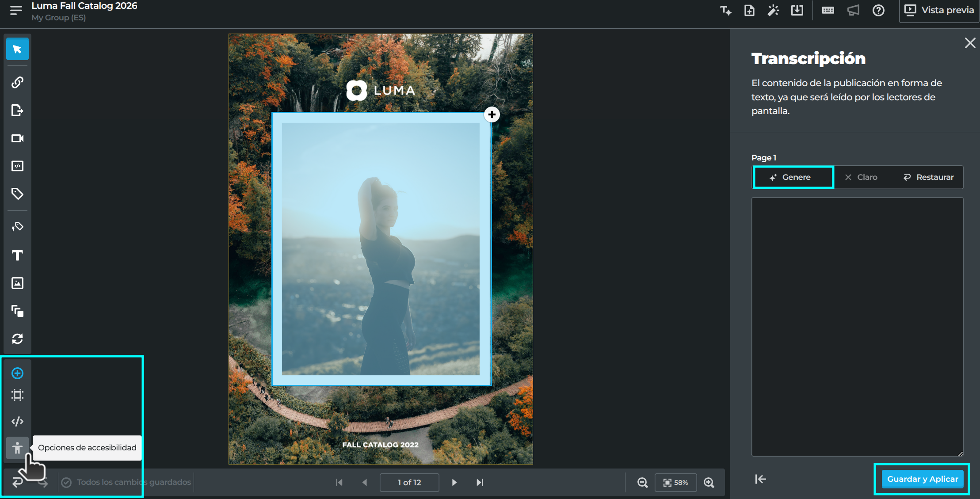Open the accessibility options icon
The width and height of the screenshot is (980, 499).
click(17, 448)
